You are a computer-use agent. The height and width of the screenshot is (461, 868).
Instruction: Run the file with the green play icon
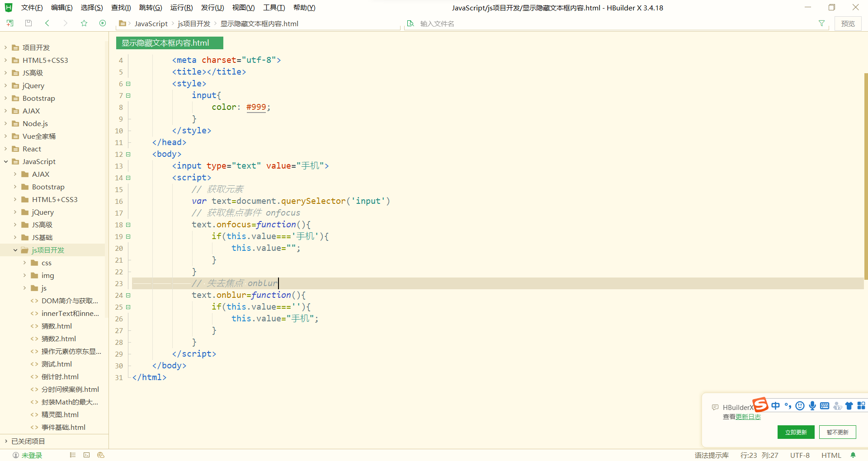[x=103, y=23]
